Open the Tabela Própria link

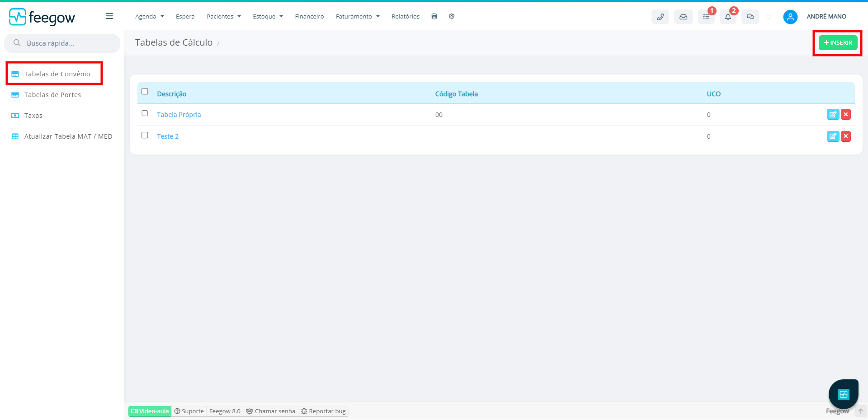tap(179, 115)
